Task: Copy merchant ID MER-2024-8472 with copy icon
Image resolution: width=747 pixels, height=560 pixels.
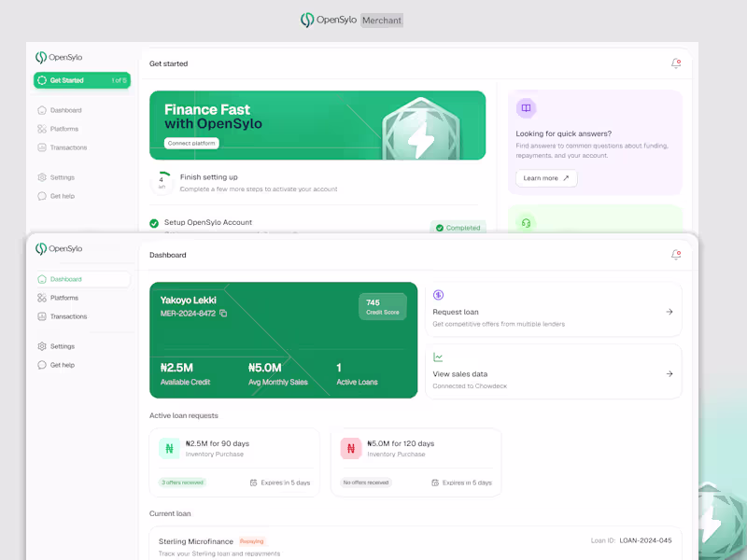Action: tap(223, 314)
